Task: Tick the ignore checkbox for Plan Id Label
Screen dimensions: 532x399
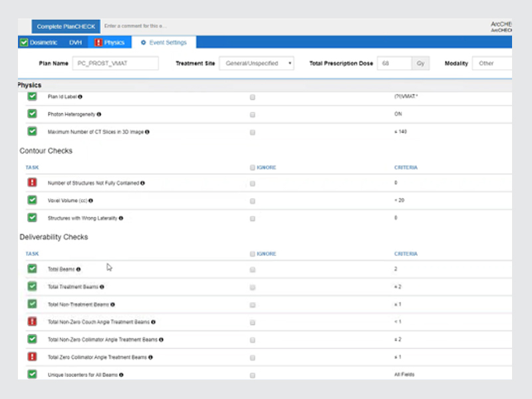Action: click(253, 97)
